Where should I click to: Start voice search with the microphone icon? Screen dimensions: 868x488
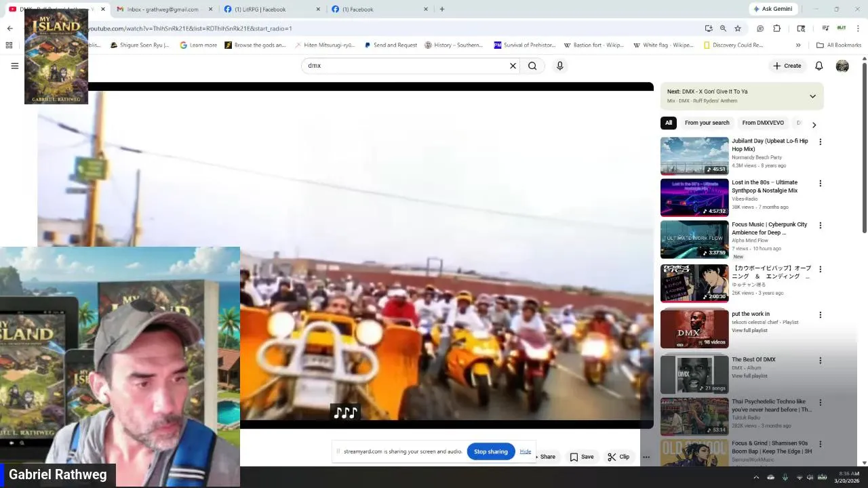coord(560,66)
